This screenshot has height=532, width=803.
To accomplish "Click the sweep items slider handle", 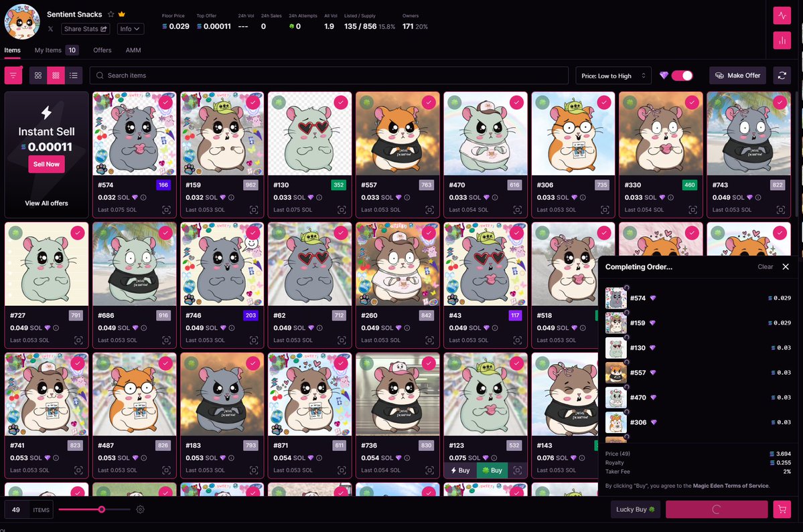I will [x=101, y=509].
